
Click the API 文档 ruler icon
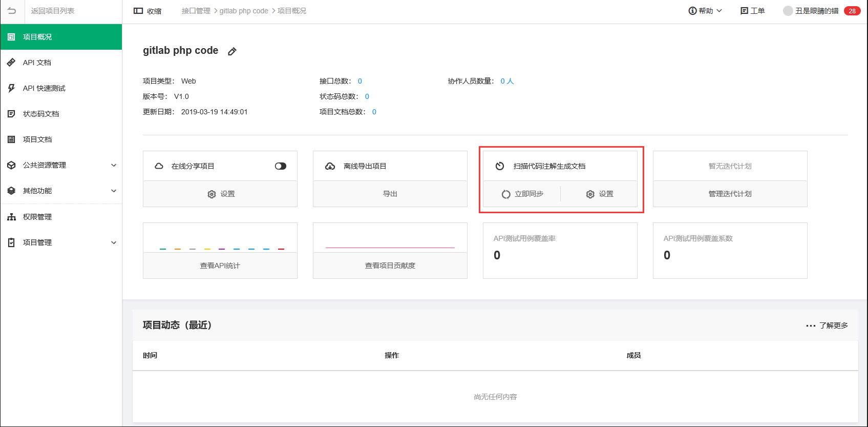11,63
